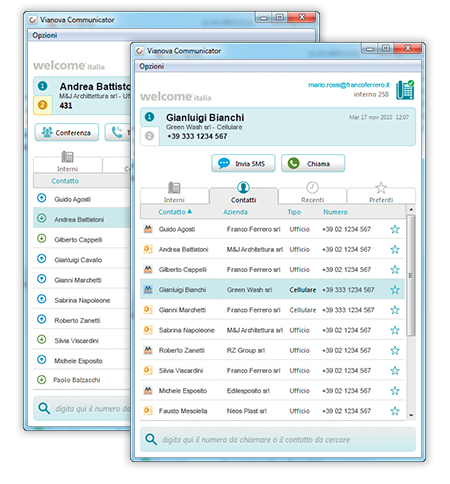Click scrollbar down arrow in contacts list
The image size is (450, 484).
[411, 415]
